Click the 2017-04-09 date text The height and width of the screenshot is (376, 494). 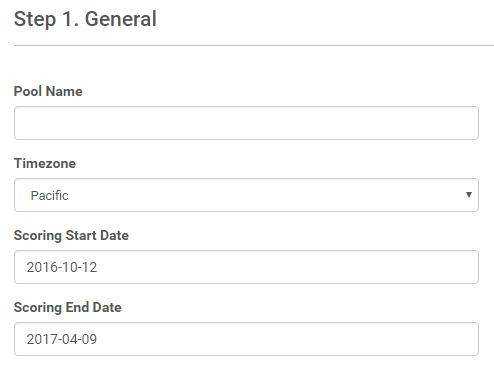point(62,339)
